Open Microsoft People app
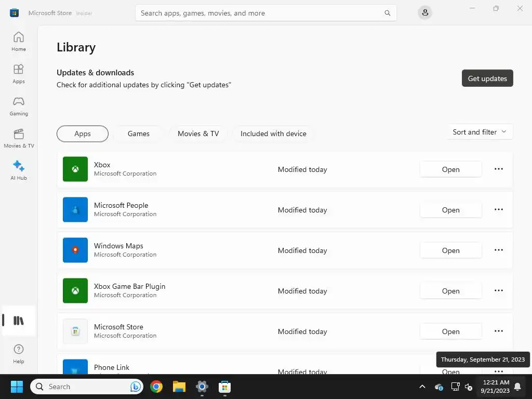The image size is (532, 399). click(450, 210)
